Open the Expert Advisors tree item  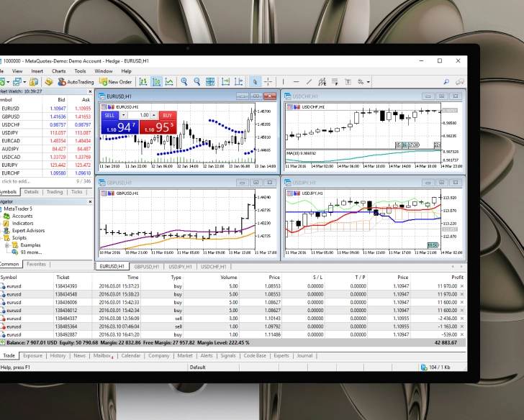(x=28, y=230)
